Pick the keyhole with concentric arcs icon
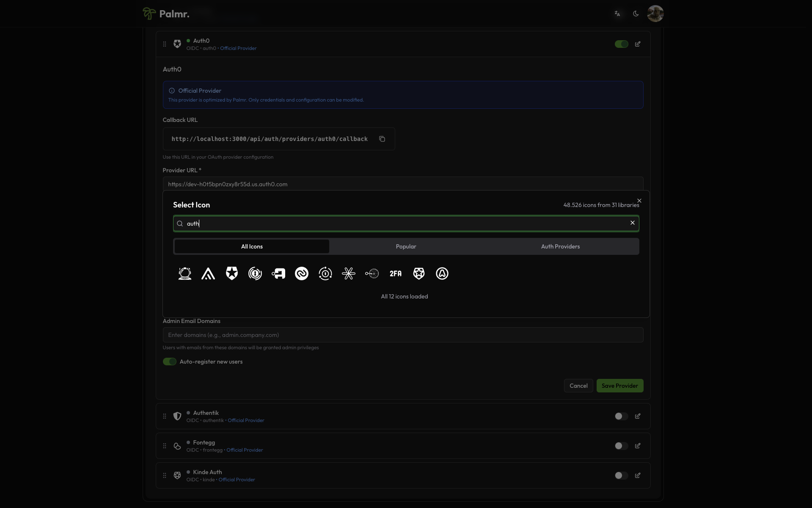The height and width of the screenshot is (508, 812). pyautogui.click(x=255, y=273)
